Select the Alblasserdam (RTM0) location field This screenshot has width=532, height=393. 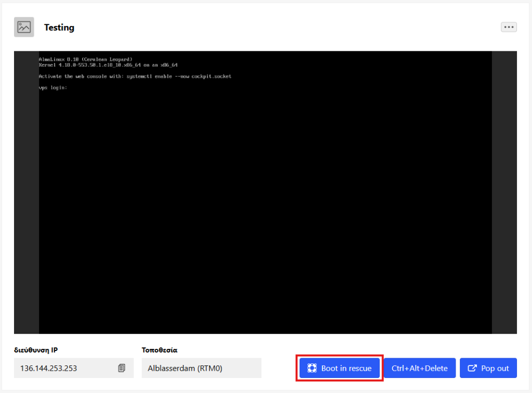coord(202,368)
